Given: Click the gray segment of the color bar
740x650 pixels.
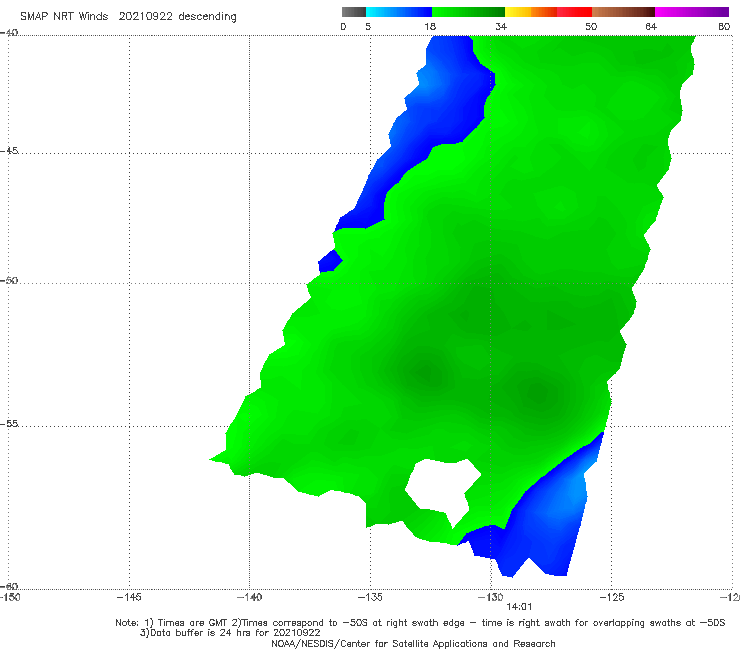Looking at the screenshot, I should click(354, 12).
